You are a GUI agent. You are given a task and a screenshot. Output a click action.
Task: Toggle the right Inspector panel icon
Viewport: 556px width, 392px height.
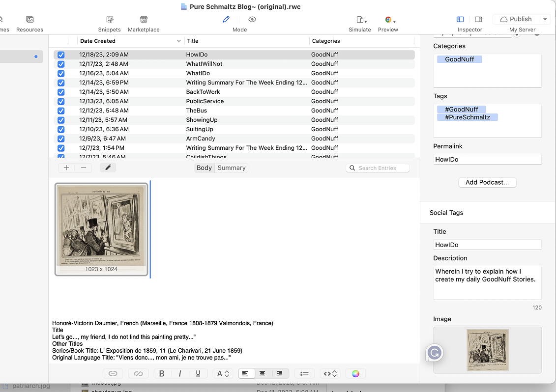point(478,19)
